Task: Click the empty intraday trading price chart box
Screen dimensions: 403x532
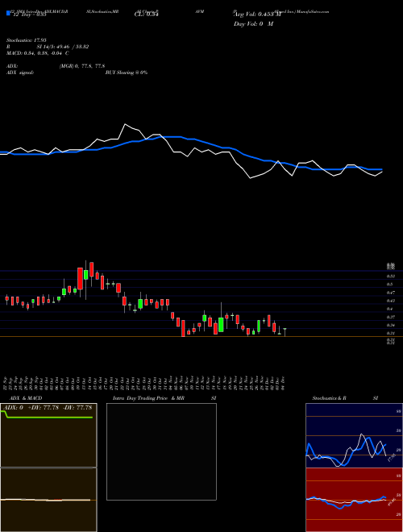Action: (161, 451)
